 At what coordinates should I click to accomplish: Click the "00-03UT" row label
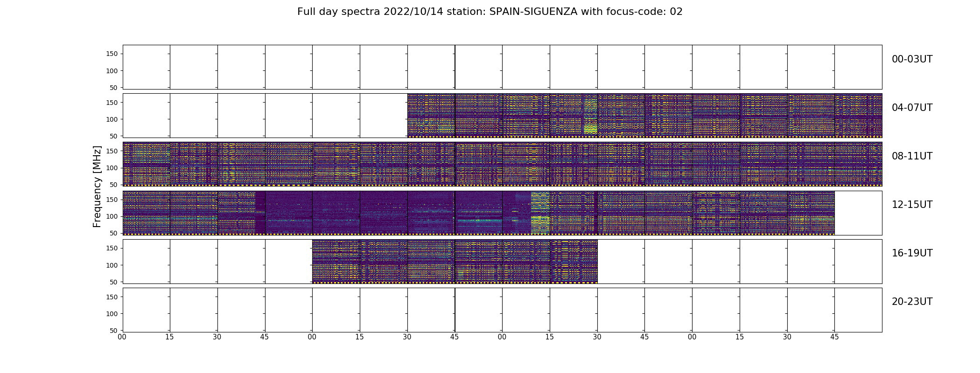click(x=912, y=59)
